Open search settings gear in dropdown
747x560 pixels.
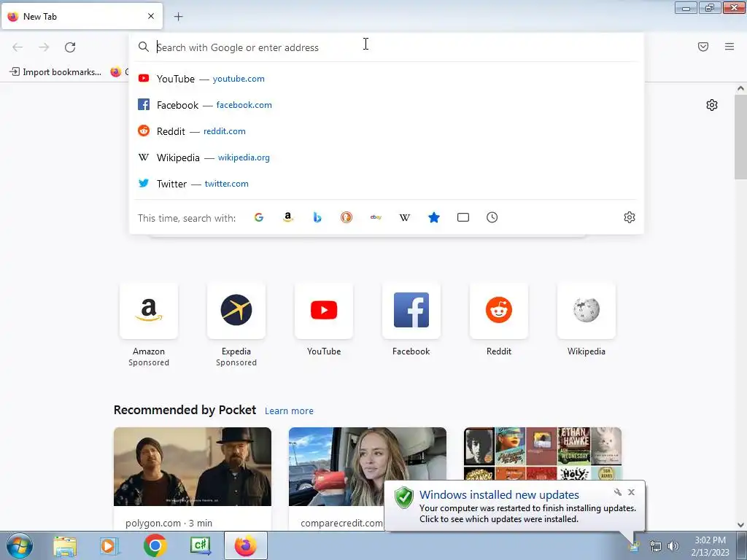click(x=630, y=217)
